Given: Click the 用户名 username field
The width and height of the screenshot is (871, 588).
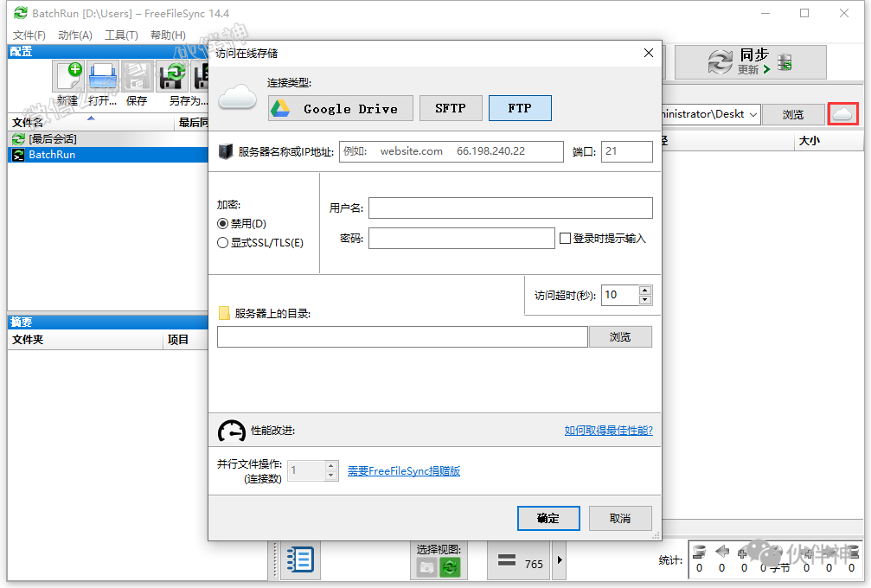Looking at the screenshot, I should tap(510, 208).
